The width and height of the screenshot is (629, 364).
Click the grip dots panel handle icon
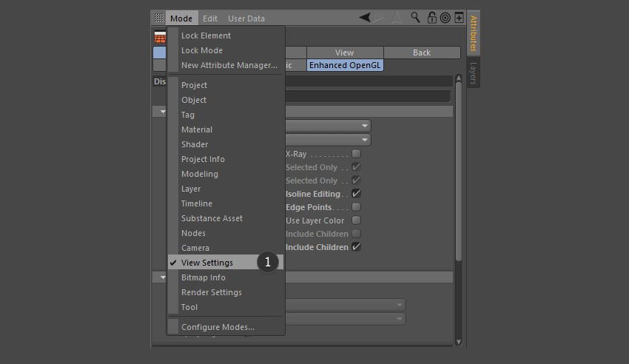click(159, 18)
